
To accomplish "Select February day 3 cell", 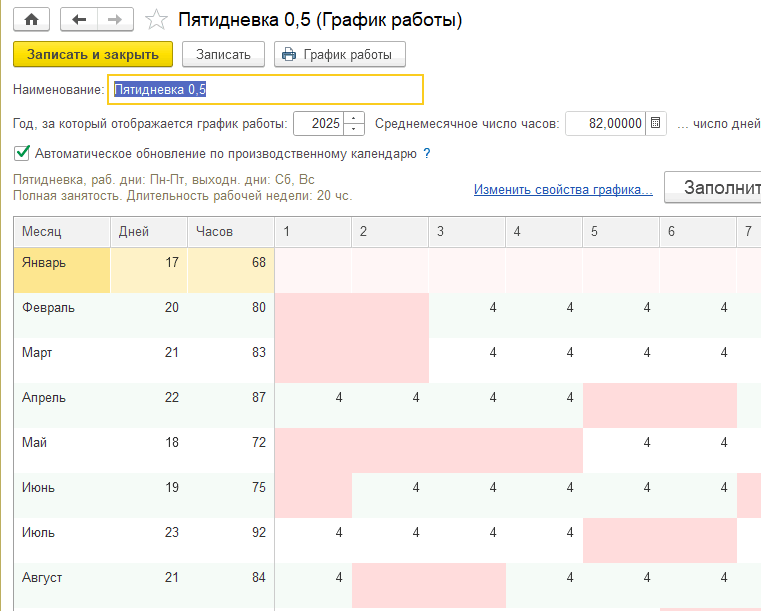I will 467,315.
